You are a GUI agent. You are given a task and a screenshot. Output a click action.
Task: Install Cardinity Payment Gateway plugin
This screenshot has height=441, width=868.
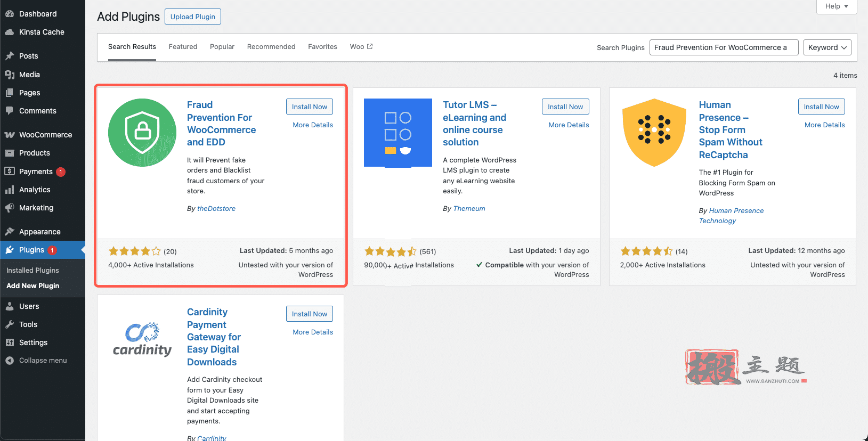310,314
